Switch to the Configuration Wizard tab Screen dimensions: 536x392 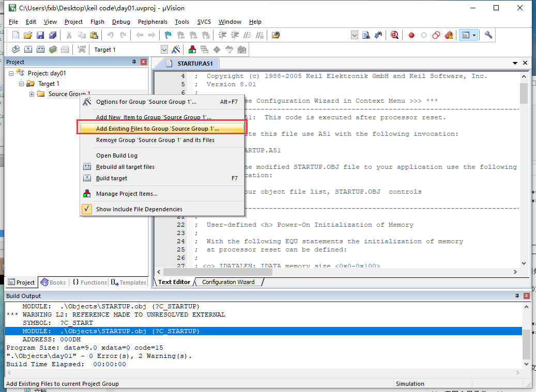(228, 282)
